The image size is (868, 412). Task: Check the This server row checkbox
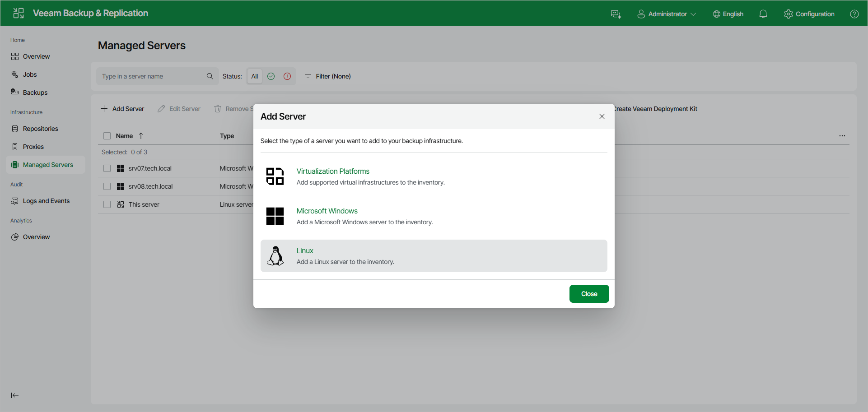click(107, 204)
